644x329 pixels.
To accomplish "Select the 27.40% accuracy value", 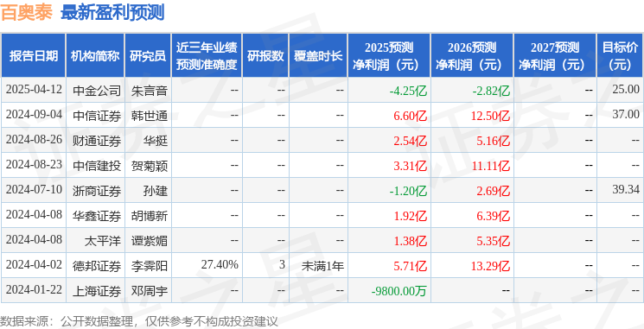I will pos(220,265).
